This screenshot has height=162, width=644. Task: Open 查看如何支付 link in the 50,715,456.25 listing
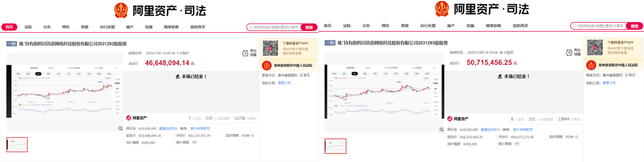(490, 130)
